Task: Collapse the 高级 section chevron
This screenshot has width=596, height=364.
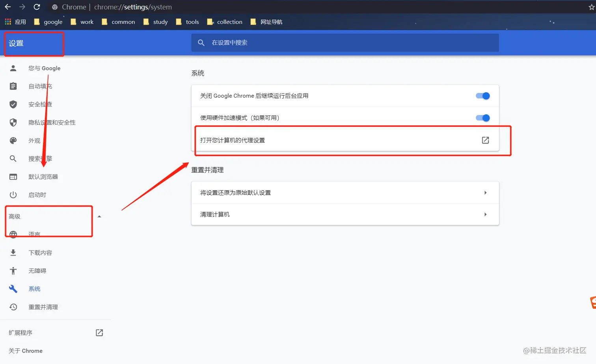Action: 99,216
